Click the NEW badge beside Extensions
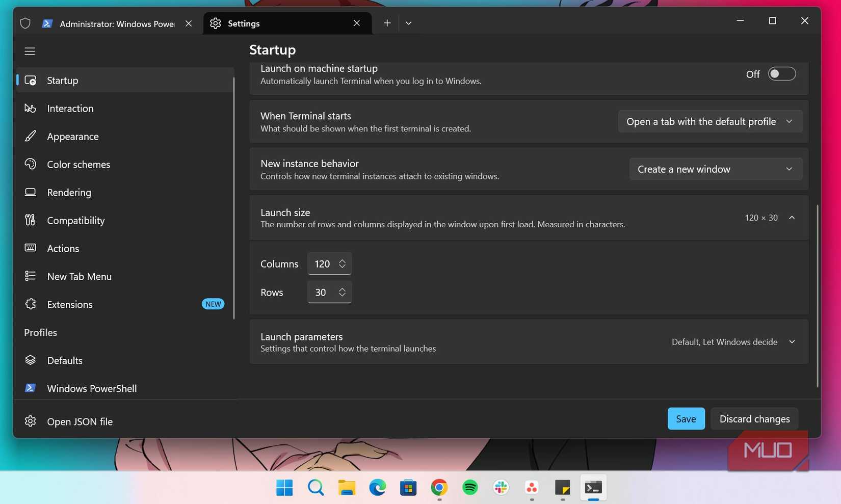Image resolution: width=841 pixels, height=504 pixels. tap(213, 304)
